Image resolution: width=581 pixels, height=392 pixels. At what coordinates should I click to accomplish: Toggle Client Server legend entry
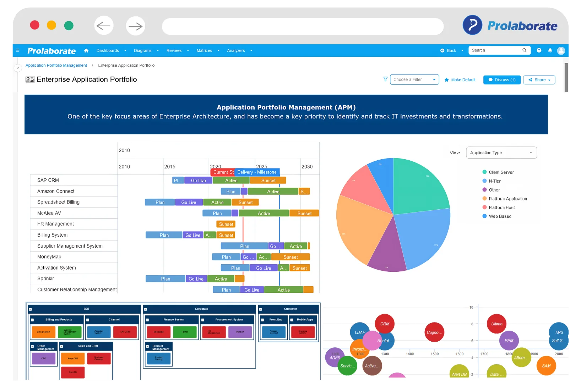pyautogui.click(x=501, y=172)
